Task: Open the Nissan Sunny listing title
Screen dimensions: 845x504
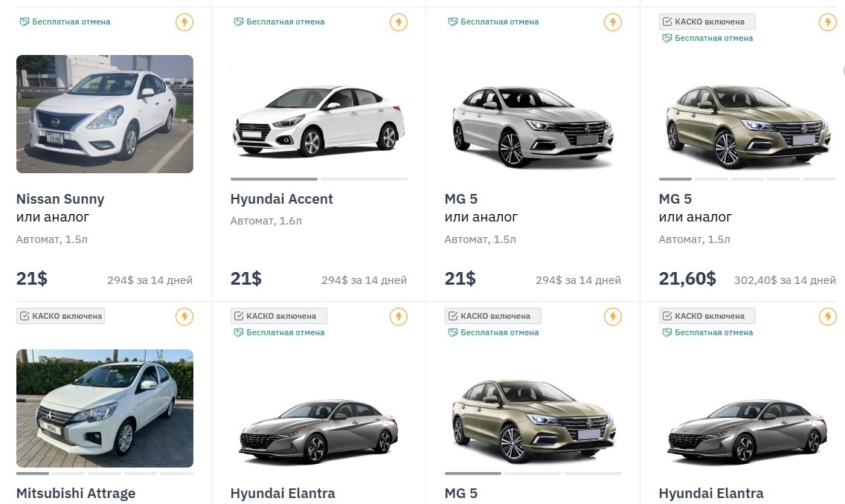Action: tap(60, 199)
